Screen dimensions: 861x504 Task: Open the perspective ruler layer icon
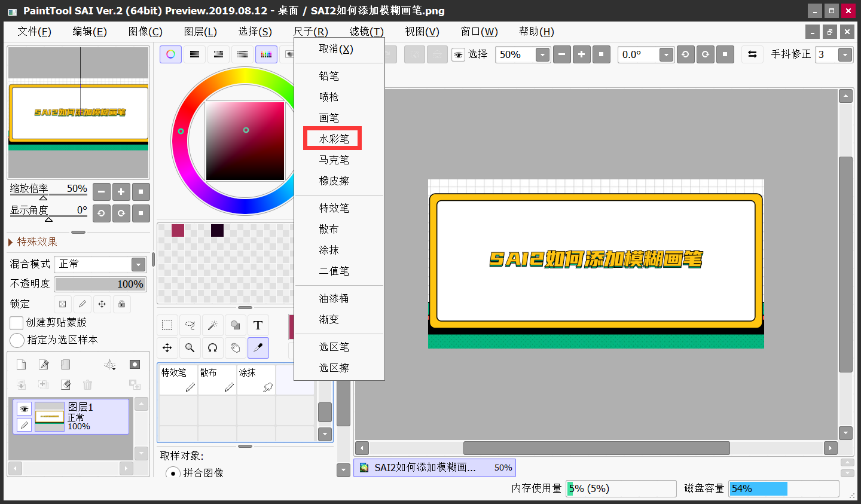(110, 365)
